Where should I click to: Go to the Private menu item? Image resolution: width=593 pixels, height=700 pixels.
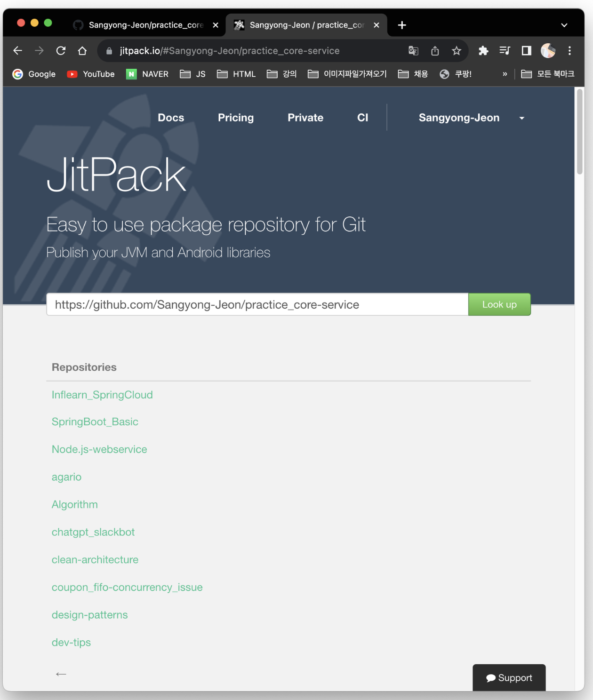click(x=305, y=118)
